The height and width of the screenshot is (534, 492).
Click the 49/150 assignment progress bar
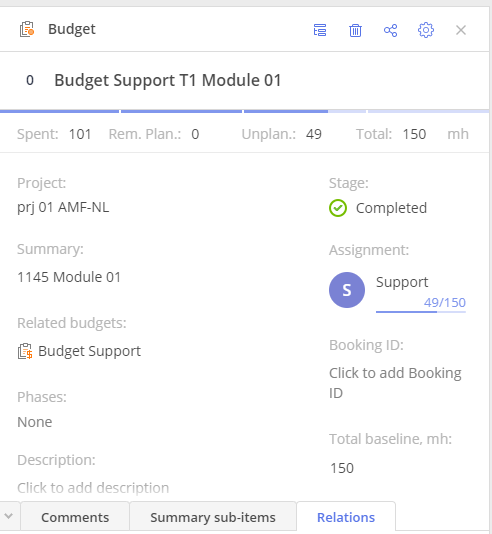point(421,311)
